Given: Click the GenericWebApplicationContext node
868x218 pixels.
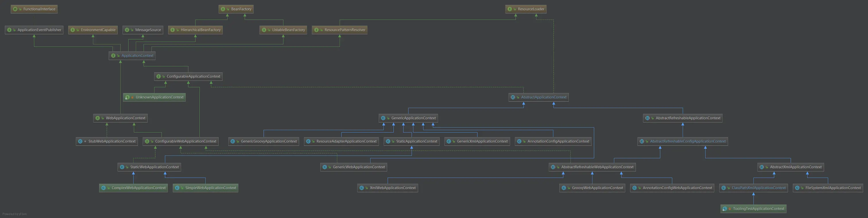Looking at the screenshot, I should tap(353, 167).
